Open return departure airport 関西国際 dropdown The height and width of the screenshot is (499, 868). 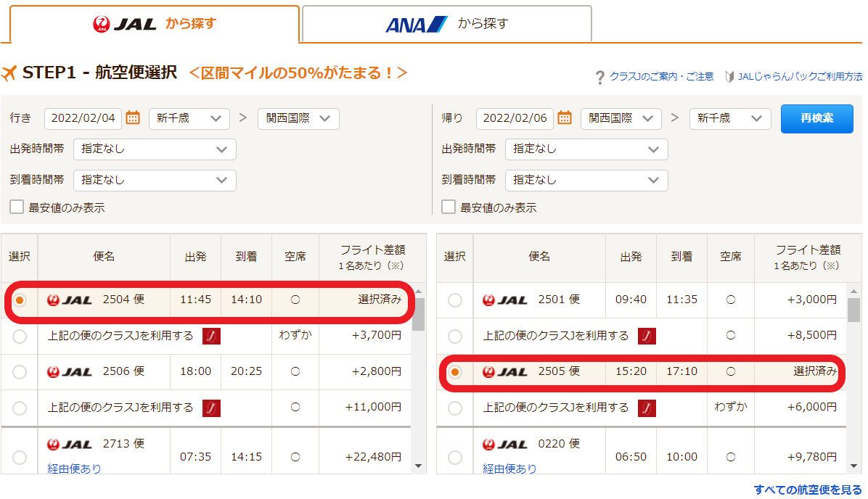621,118
